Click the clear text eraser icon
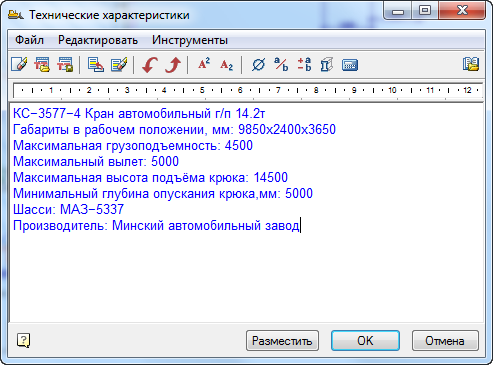Image resolution: width=493 pixels, height=365 pixels. (19, 64)
